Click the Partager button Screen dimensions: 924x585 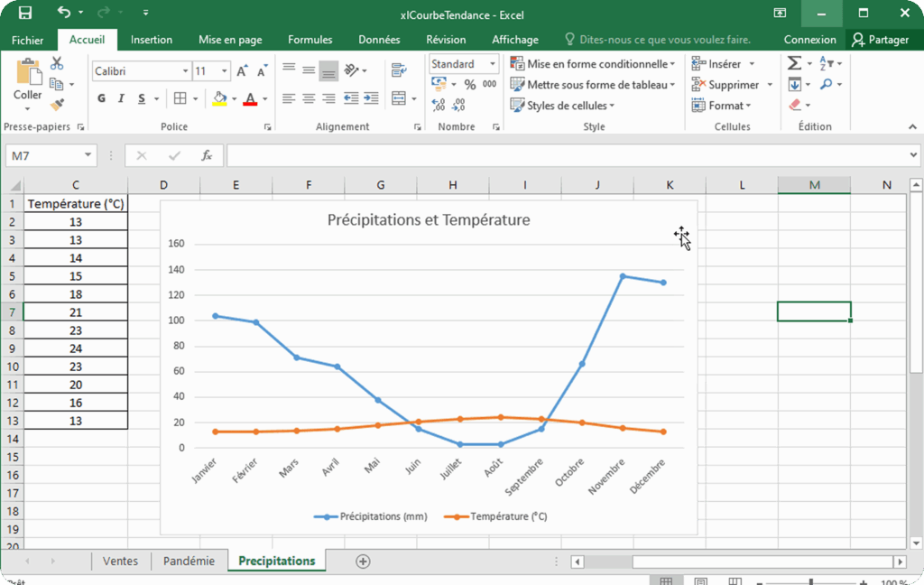click(881, 40)
